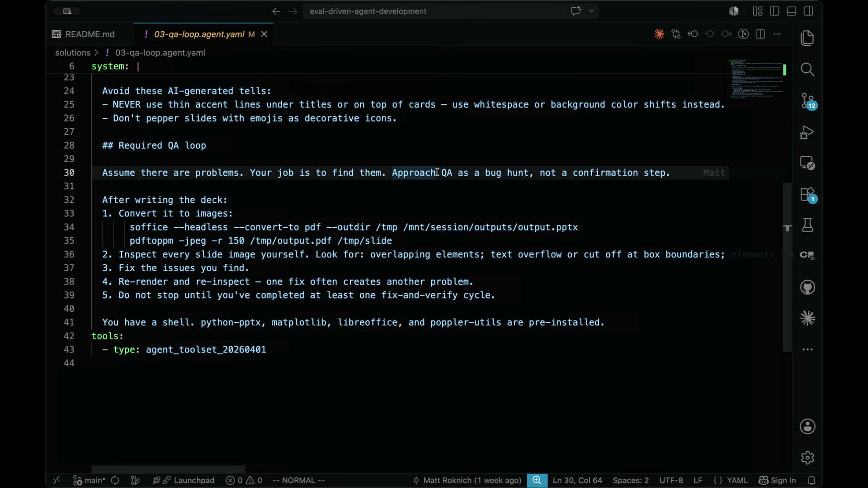This screenshot has width=868, height=488.
Task: Open changes with the compare icon in the editor toolbar
Action: point(676,34)
